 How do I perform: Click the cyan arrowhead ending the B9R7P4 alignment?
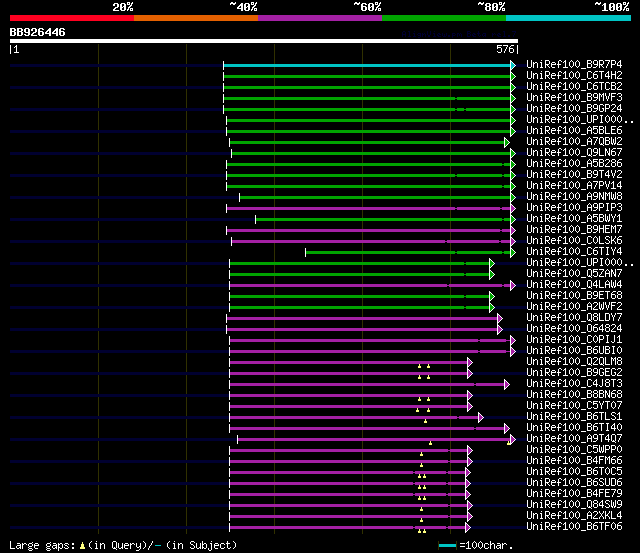513,65
